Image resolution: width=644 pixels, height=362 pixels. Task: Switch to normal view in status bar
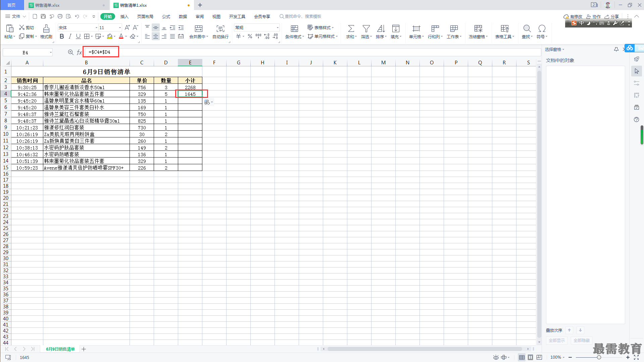[x=522, y=357]
